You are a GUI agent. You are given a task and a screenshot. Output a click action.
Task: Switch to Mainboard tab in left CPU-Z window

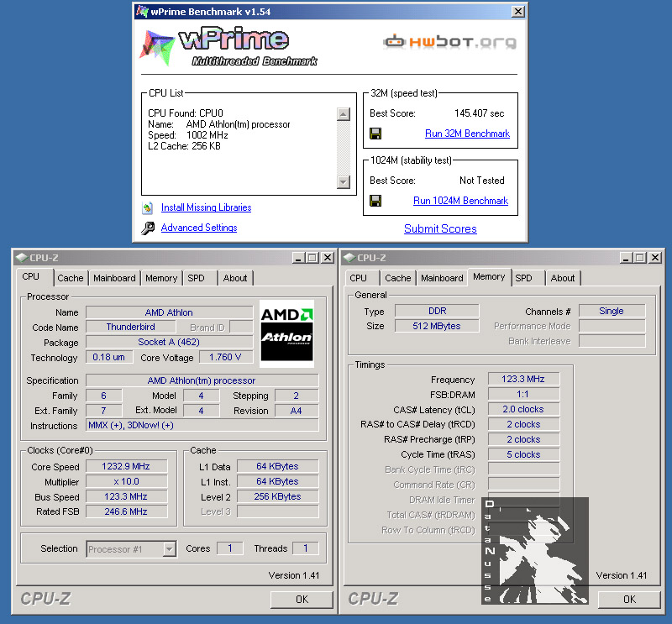[x=114, y=278]
